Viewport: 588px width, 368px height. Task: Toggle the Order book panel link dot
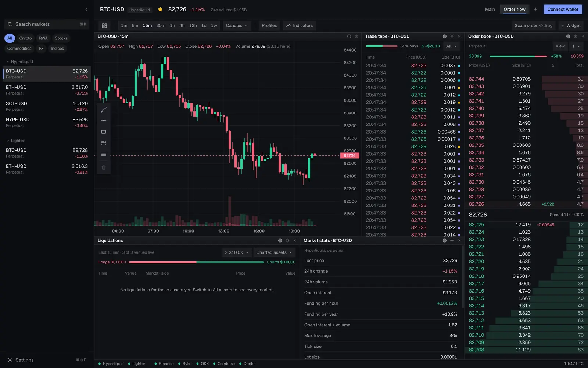point(568,36)
